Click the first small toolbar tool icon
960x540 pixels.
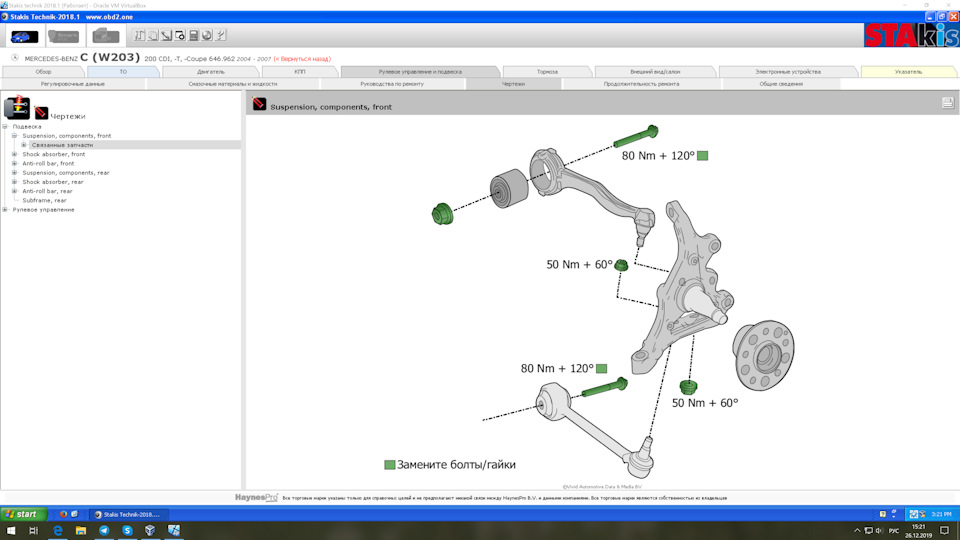(x=140, y=36)
